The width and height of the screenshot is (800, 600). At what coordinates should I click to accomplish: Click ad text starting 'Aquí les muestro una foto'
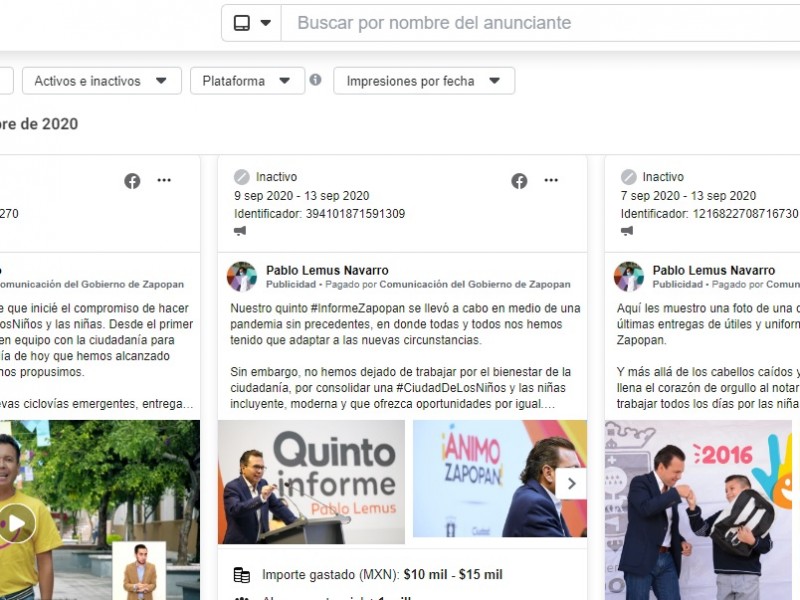708,324
